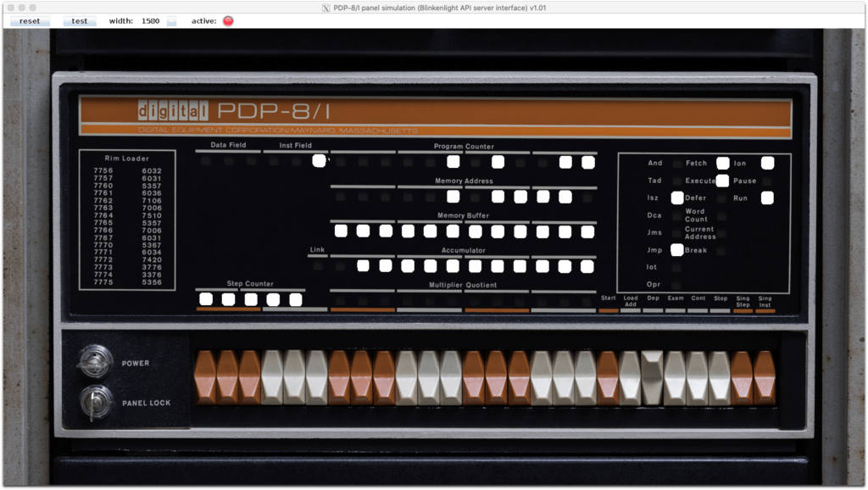Flip the Load Add switch

pyautogui.click(x=630, y=377)
